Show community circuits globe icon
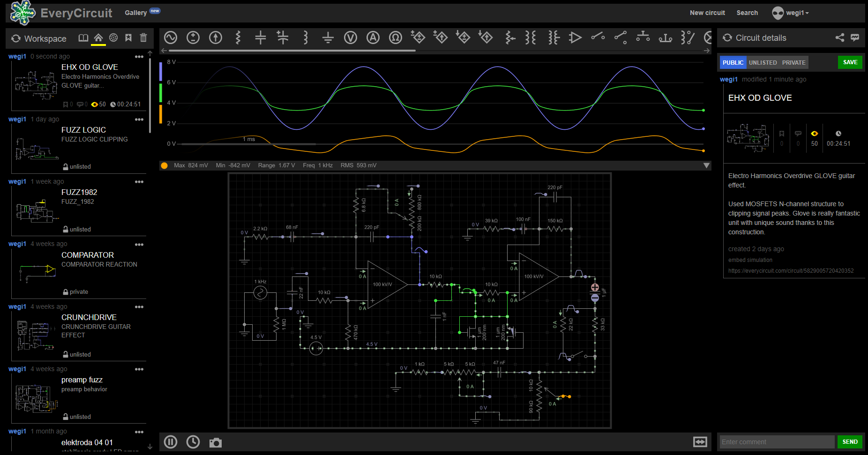Screen dimensions: 868x455 113,38
